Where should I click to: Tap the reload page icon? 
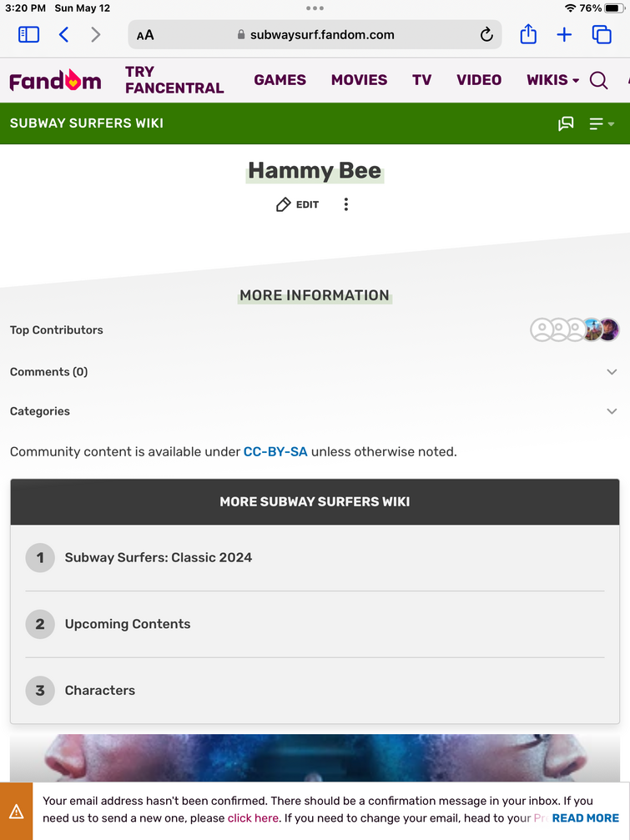(486, 35)
